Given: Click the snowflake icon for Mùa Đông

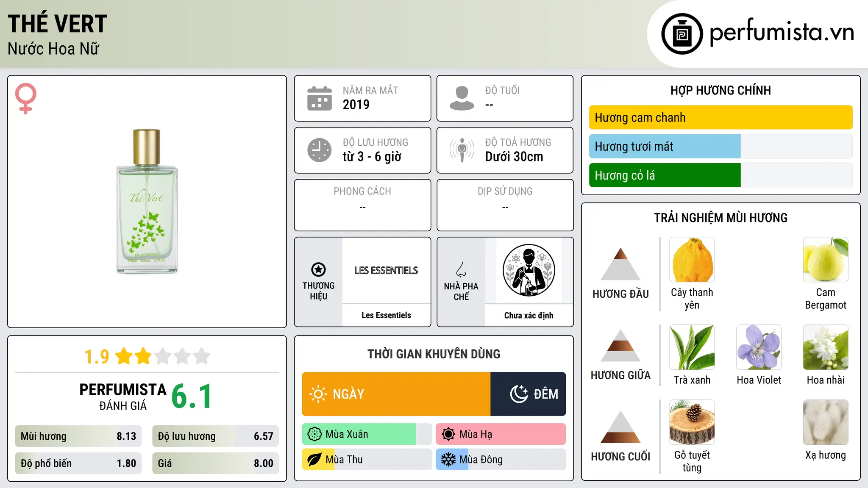Looking at the screenshot, I should click(x=448, y=460).
